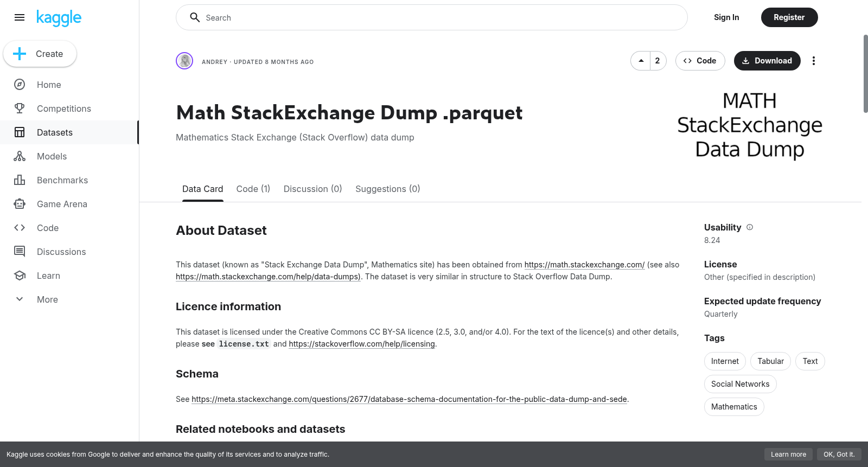Click the Kaggle logo

(59, 18)
